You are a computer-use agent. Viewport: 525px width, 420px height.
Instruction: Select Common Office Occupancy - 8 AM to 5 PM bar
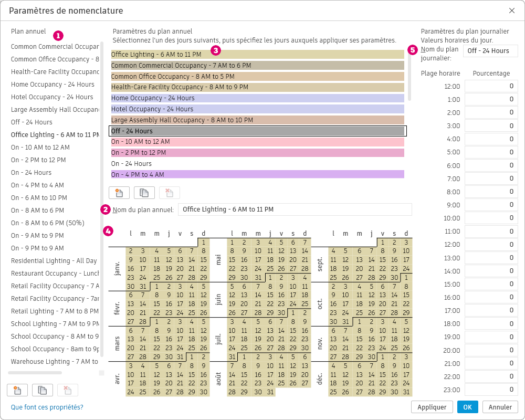click(x=257, y=76)
